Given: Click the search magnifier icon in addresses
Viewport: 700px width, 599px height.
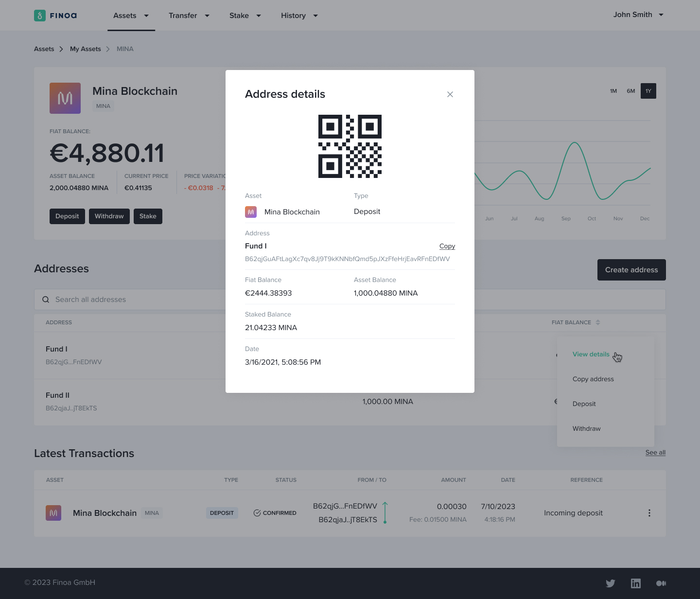Looking at the screenshot, I should point(46,299).
